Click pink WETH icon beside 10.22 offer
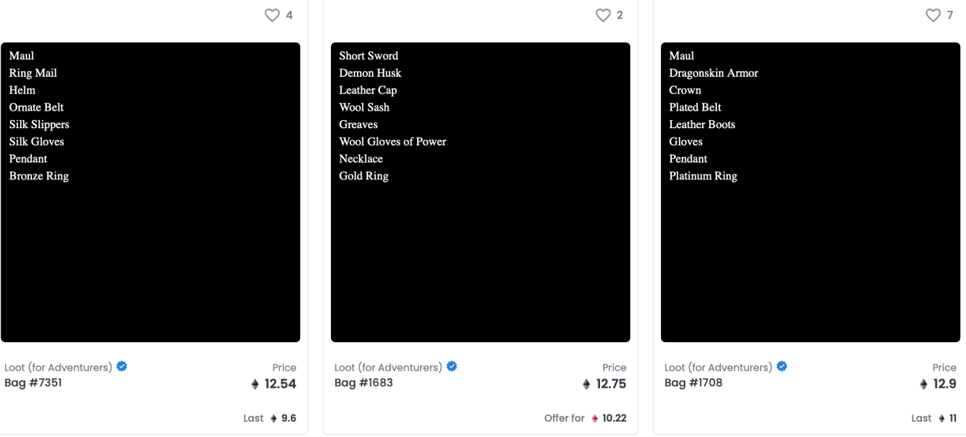Viewport: 966px width, 437px height. [595, 419]
